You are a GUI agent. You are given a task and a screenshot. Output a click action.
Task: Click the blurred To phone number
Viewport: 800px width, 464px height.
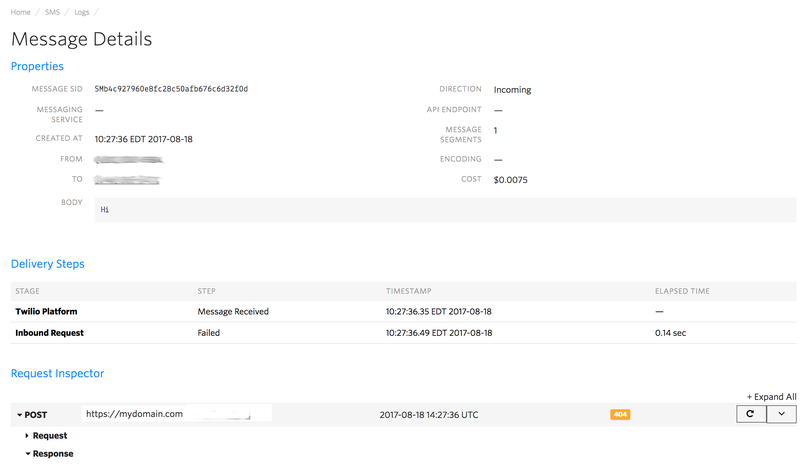point(127,180)
